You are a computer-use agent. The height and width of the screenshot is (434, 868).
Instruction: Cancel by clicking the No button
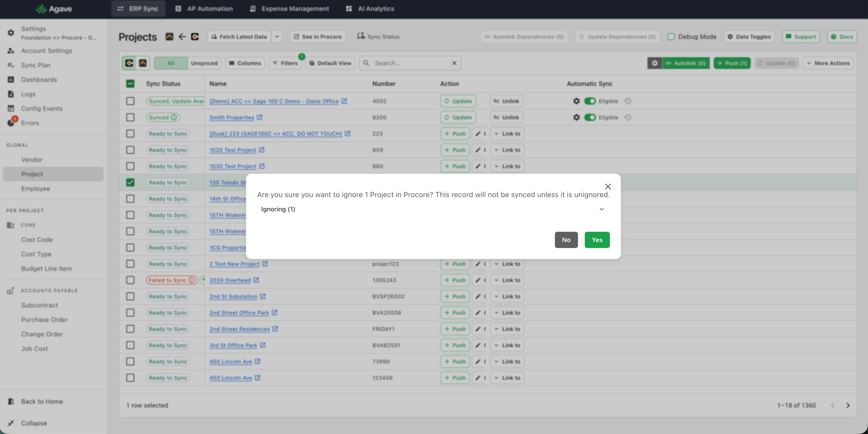click(x=566, y=240)
